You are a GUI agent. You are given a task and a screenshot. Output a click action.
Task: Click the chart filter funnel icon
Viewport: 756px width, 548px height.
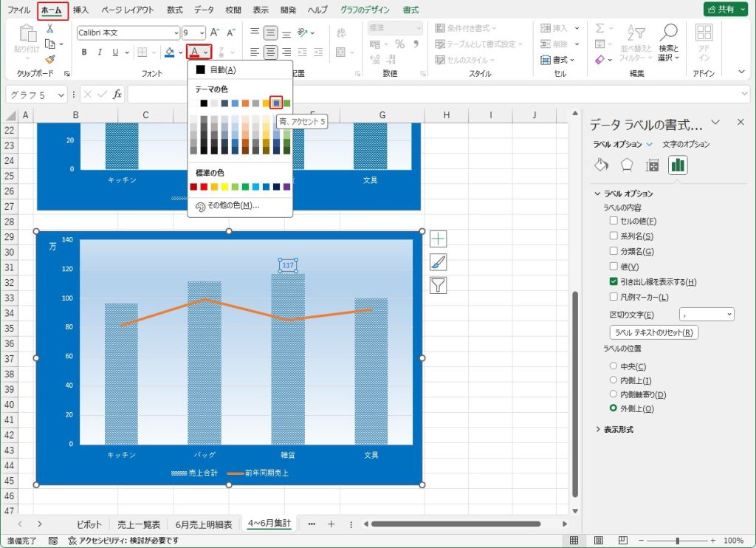click(x=439, y=286)
